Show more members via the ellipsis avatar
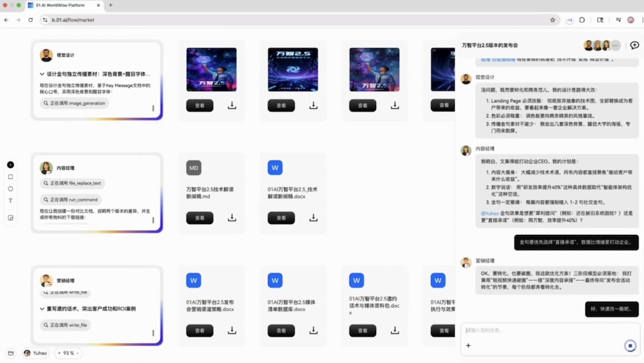Image resolution: width=644 pixels, height=363 pixels. tap(616, 45)
